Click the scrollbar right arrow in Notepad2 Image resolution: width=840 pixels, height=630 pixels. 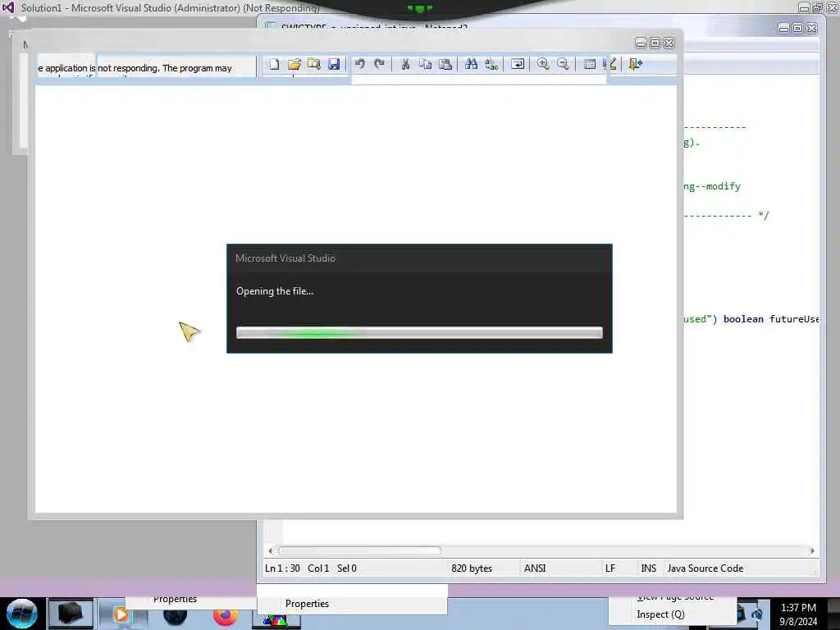click(x=812, y=550)
